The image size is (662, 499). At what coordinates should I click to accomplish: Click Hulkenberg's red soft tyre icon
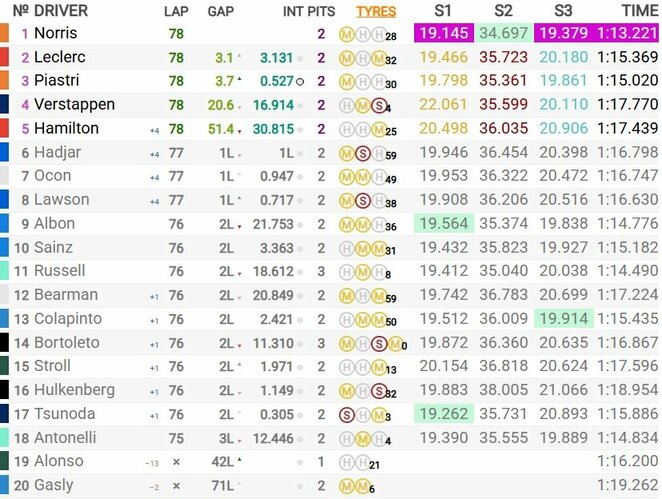click(x=379, y=391)
